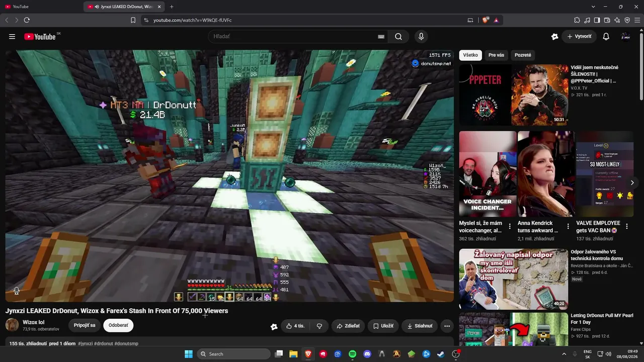Submit search with the magnifier button
The height and width of the screenshot is (362, 644).
398,37
